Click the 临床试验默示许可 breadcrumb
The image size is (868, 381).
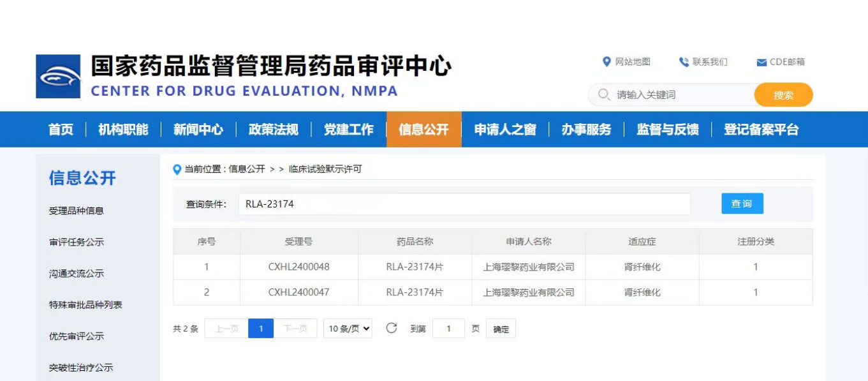pyautogui.click(x=325, y=169)
